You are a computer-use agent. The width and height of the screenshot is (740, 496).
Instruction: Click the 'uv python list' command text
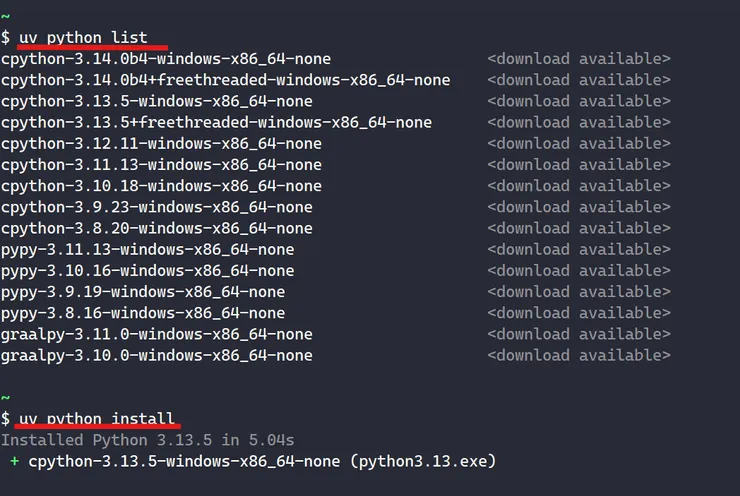pyautogui.click(x=83, y=38)
